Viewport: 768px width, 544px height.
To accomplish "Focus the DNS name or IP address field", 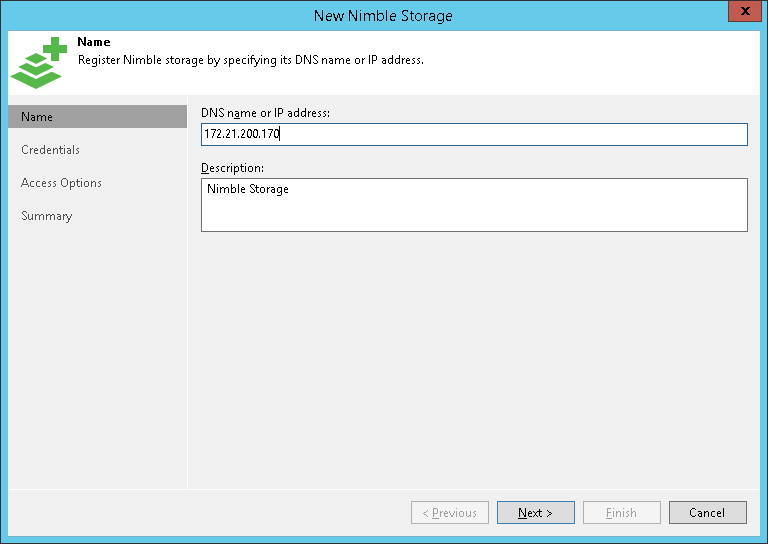I will [474, 134].
